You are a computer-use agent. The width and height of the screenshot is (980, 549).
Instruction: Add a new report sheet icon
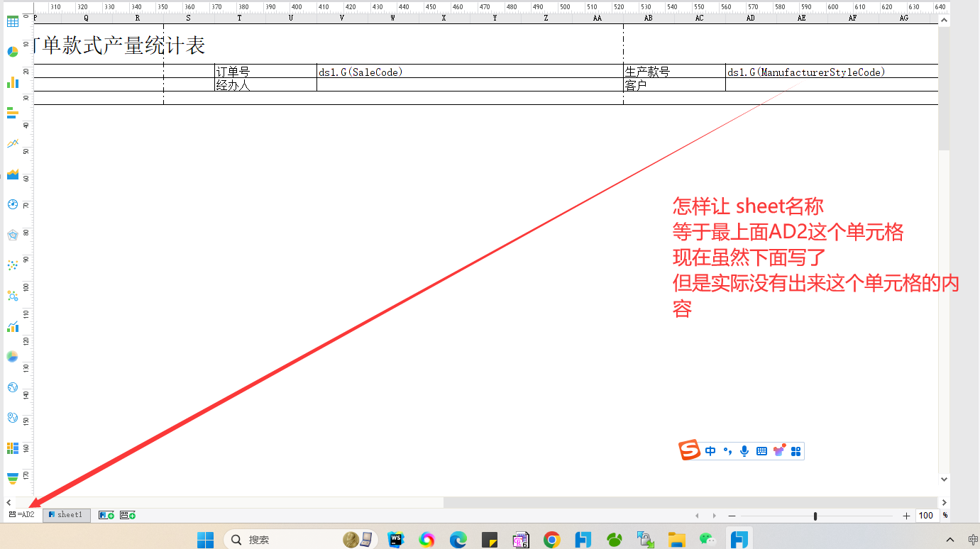(x=106, y=515)
